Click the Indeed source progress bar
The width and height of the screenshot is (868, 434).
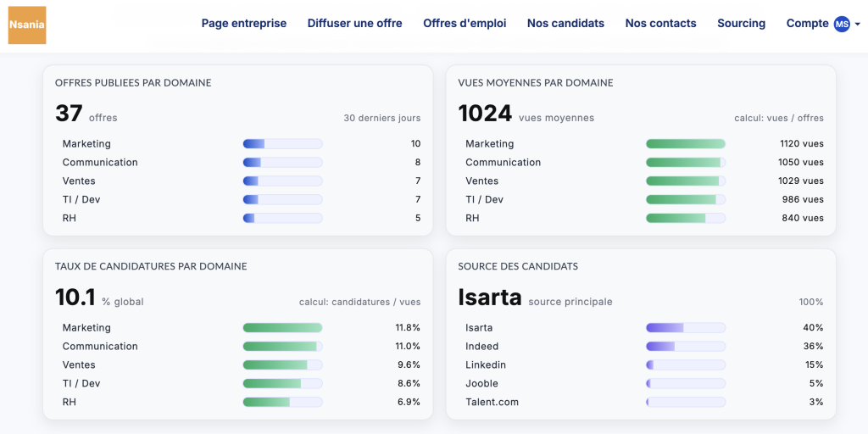click(685, 347)
